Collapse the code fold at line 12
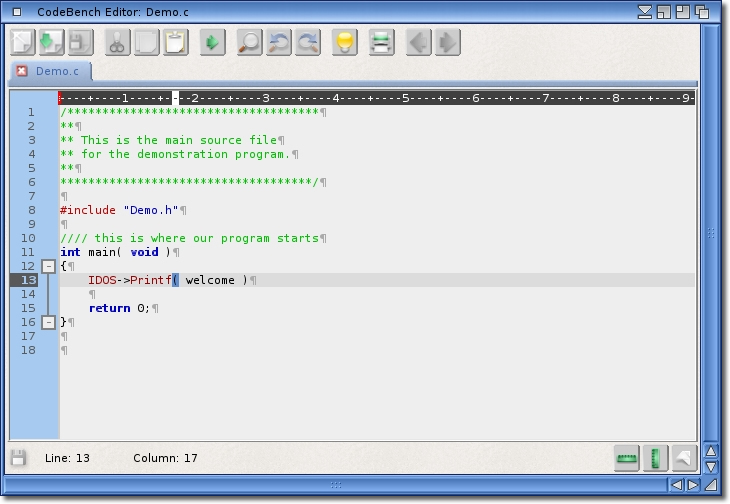Image resolution: width=730 pixels, height=504 pixels. [x=48, y=266]
